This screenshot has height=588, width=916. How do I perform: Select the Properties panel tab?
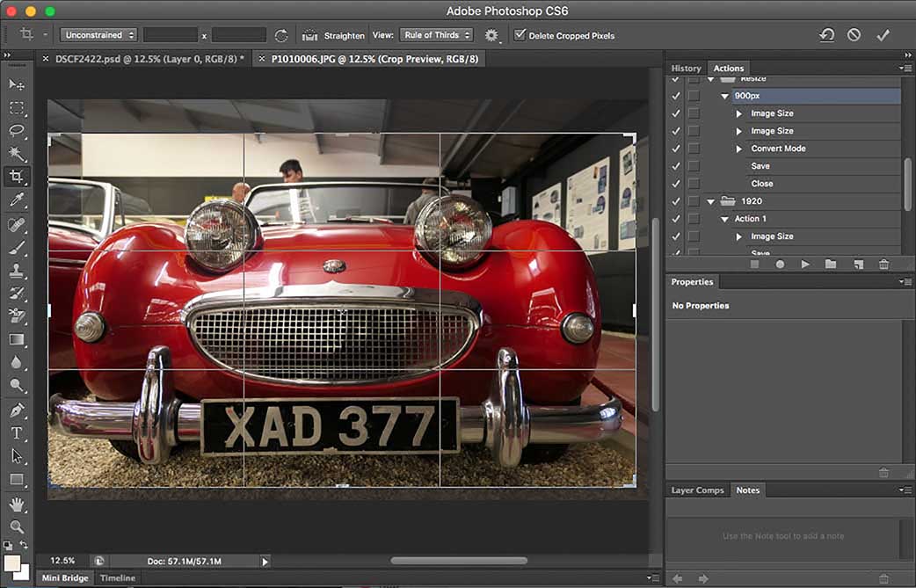[692, 282]
